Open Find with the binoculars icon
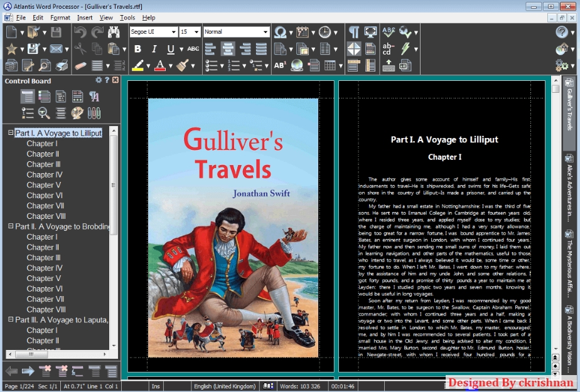 pos(114,32)
